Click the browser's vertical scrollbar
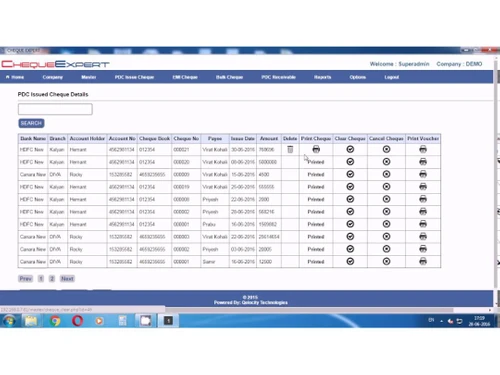 pos(497,173)
